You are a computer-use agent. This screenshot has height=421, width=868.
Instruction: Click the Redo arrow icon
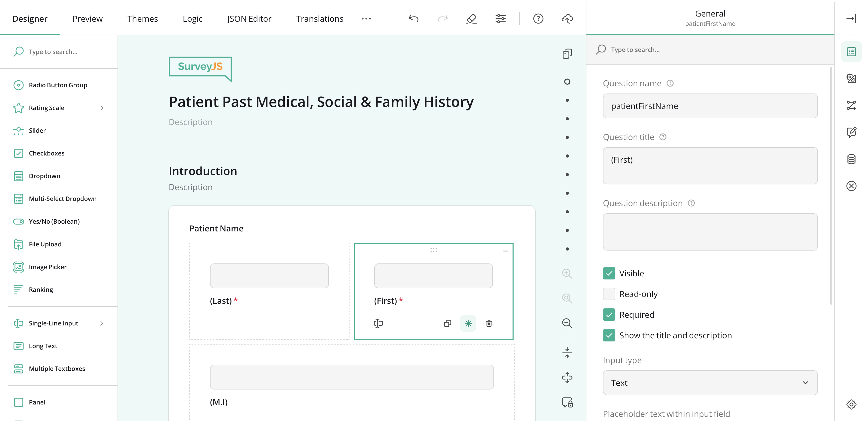(x=443, y=19)
